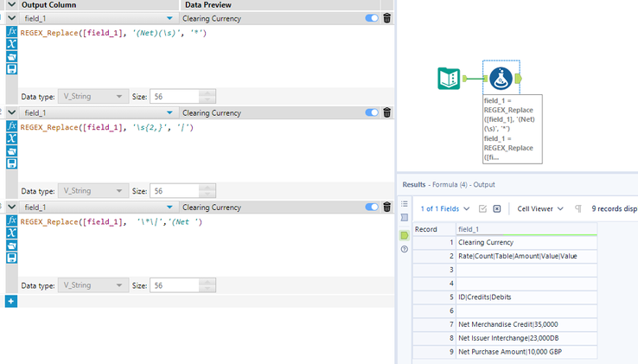Click the field_1 column header in results
The image size is (638, 364).
526,229
